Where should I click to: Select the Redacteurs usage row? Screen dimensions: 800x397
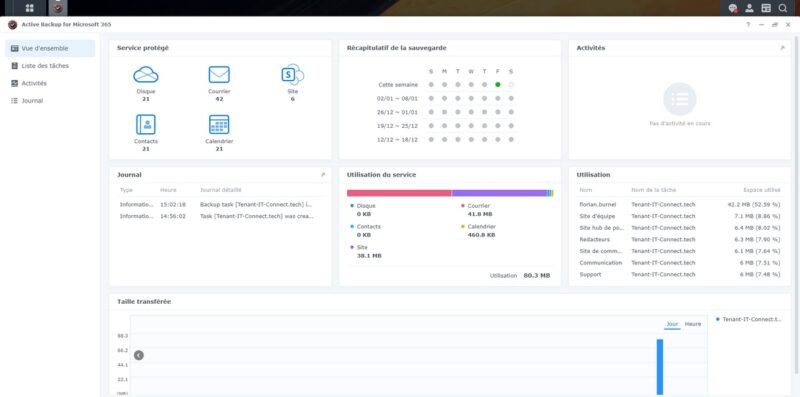pyautogui.click(x=680, y=239)
